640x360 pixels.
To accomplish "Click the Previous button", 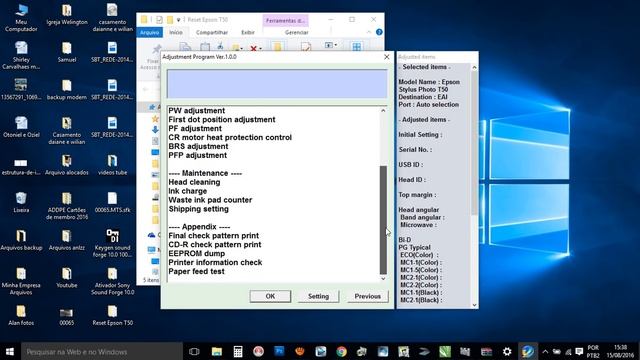I will click(367, 296).
